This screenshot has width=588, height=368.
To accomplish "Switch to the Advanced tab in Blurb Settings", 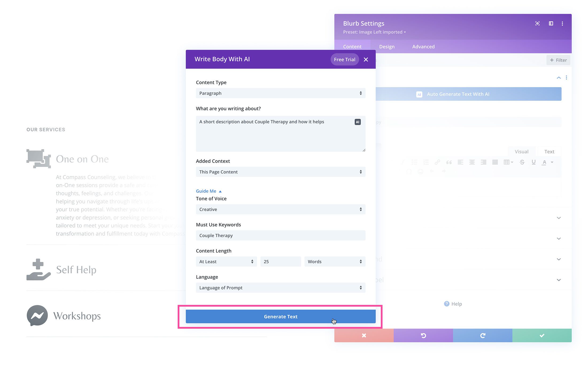I will 424,47.
